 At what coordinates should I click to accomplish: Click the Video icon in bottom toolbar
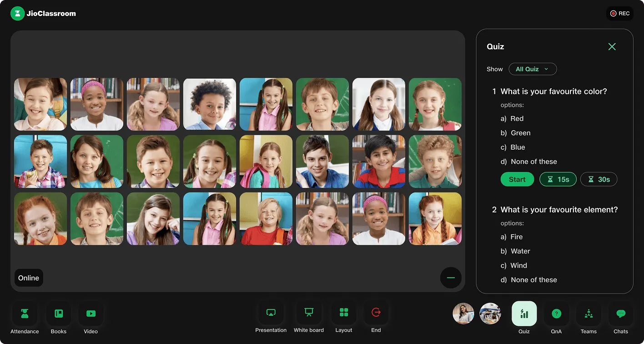(91, 314)
